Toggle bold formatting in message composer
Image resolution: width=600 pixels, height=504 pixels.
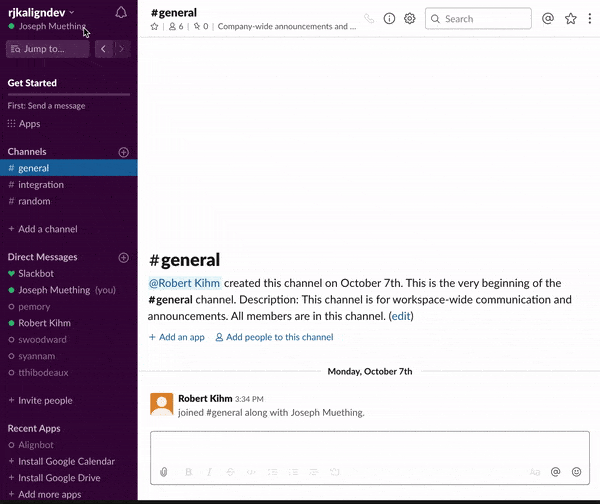(x=188, y=471)
